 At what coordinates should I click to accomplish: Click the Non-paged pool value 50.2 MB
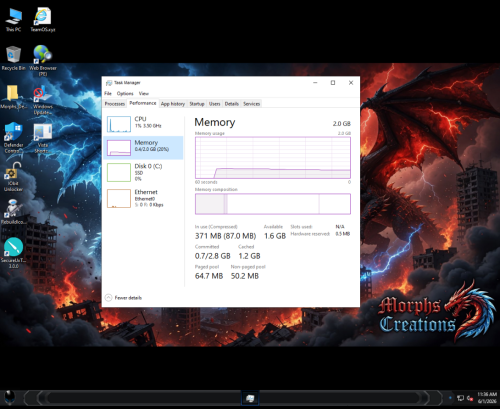[x=245, y=276]
